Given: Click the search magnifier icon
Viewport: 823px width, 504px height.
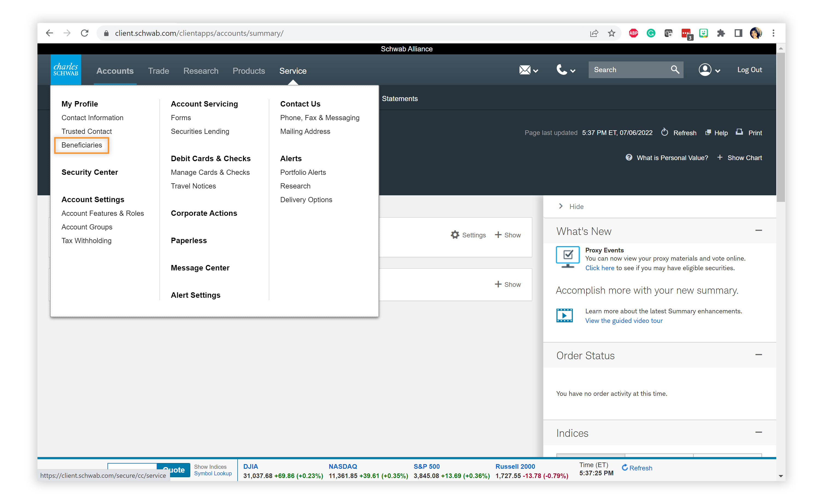Looking at the screenshot, I should coord(675,70).
